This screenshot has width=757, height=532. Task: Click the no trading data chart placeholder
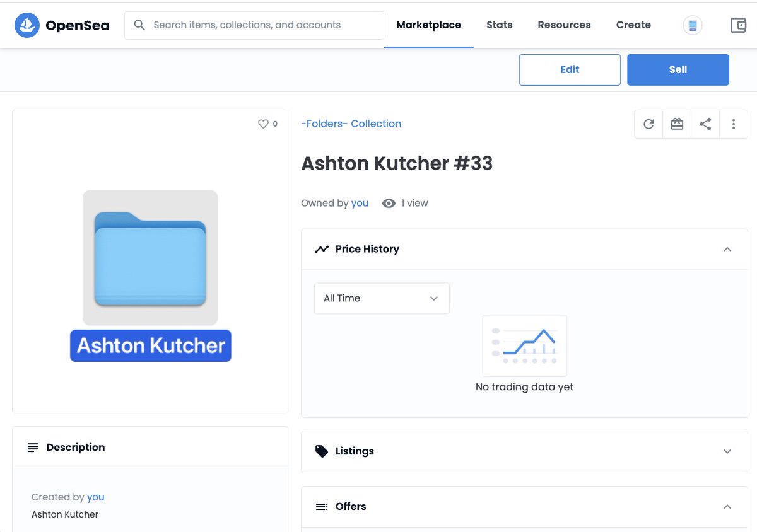pyautogui.click(x=525, y=346)
